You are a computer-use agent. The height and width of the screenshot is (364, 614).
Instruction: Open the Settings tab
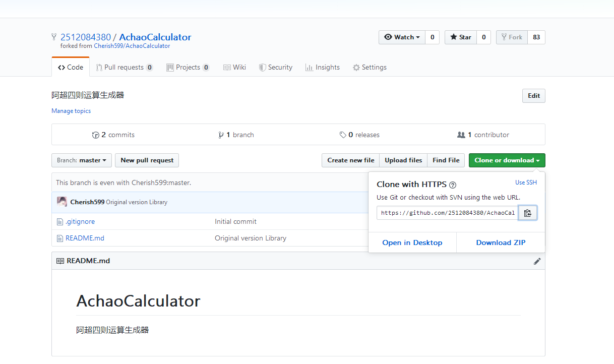(370, 68)
